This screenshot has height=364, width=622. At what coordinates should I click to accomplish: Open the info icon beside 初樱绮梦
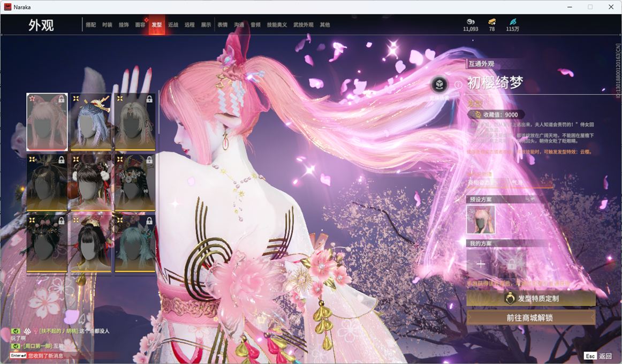tap(458, 85)
